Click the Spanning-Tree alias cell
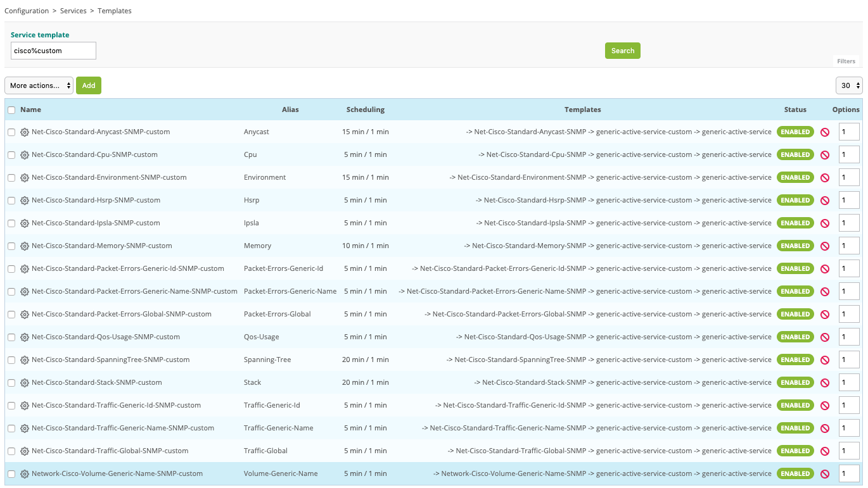 (x=267, y=360)
